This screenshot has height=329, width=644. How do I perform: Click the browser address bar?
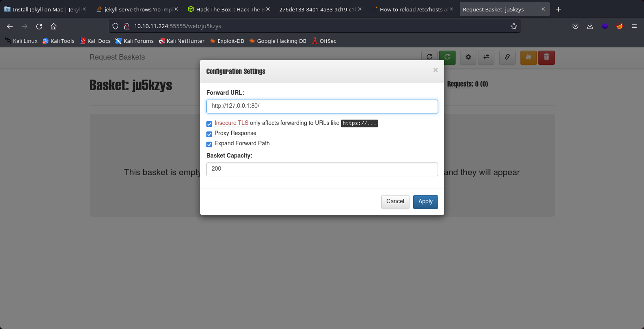[314, 26]
